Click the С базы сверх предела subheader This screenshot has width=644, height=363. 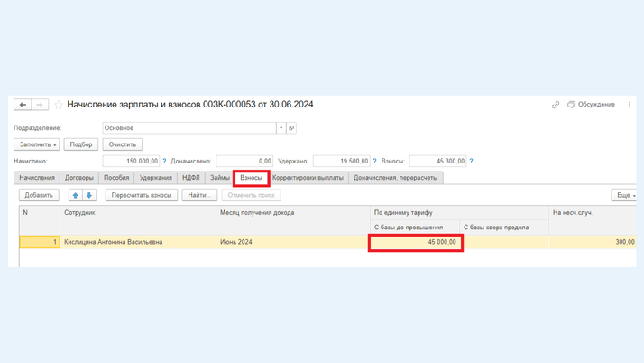click(504, 228)
